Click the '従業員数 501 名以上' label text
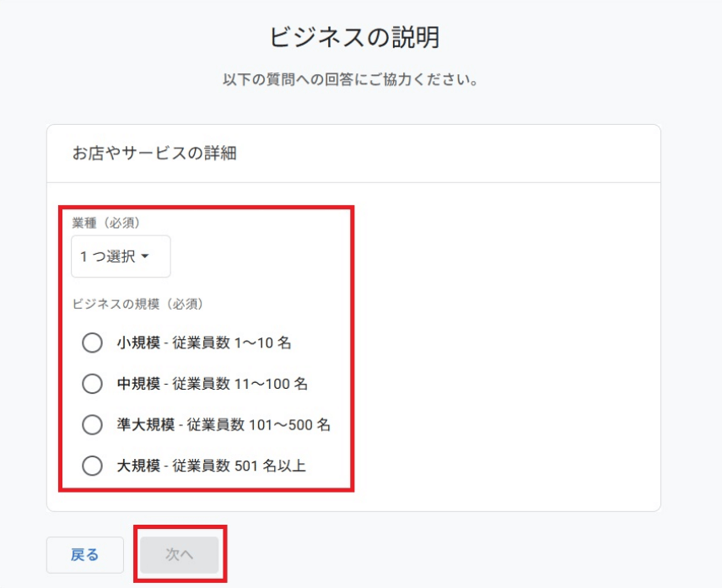 click(x=239, y=465)
